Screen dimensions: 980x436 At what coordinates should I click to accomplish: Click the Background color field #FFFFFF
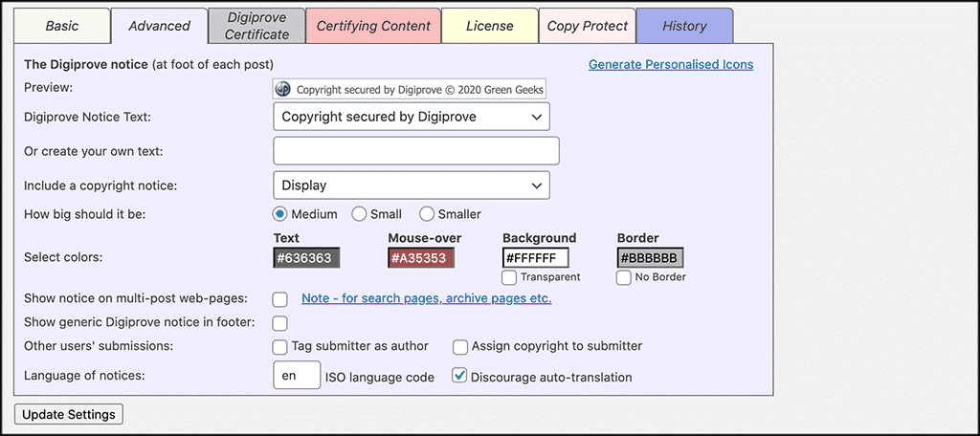pos(536,258)
